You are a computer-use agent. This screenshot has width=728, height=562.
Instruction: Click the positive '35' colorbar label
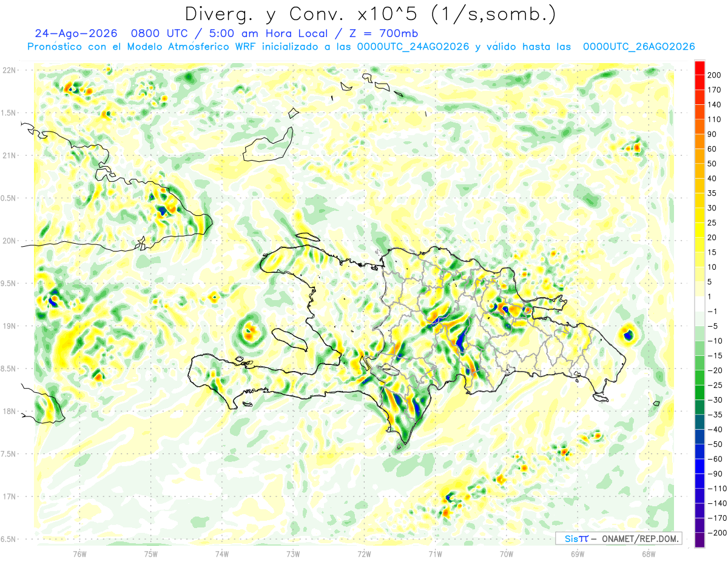[712, 193]
